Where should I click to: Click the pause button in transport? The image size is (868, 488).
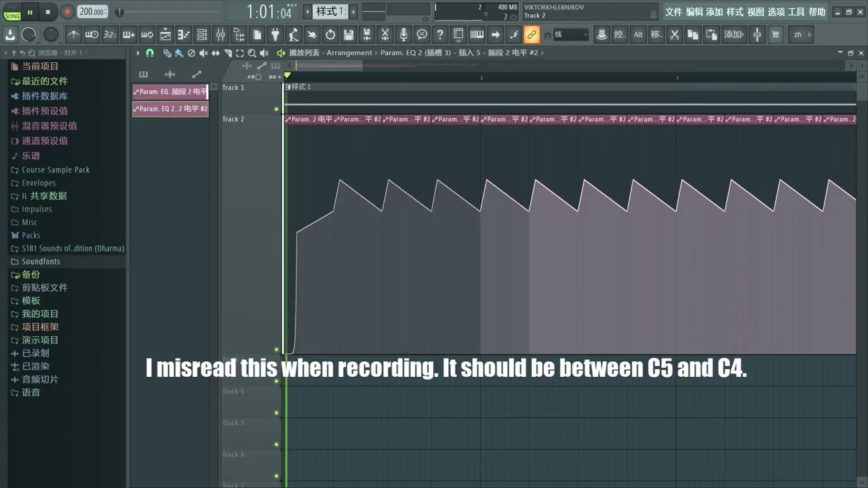(30, 12)
